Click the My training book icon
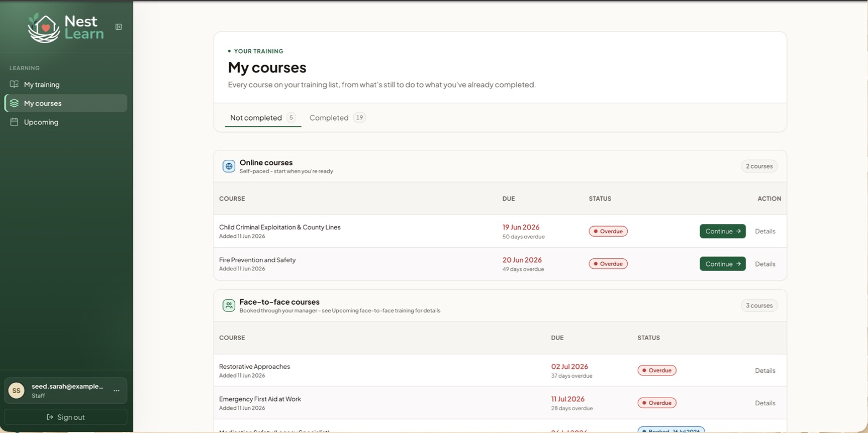 click(14, 85)
